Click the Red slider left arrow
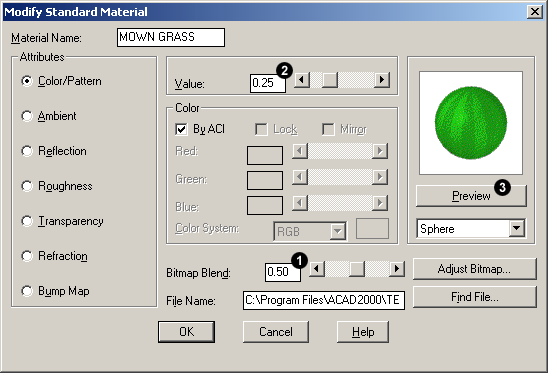This screenshot has width=548, height=373. [300, 151]
